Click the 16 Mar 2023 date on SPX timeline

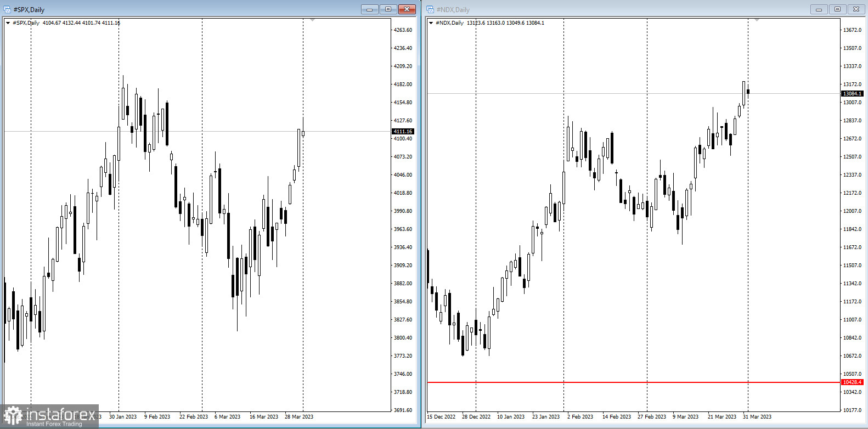(264, 417)
